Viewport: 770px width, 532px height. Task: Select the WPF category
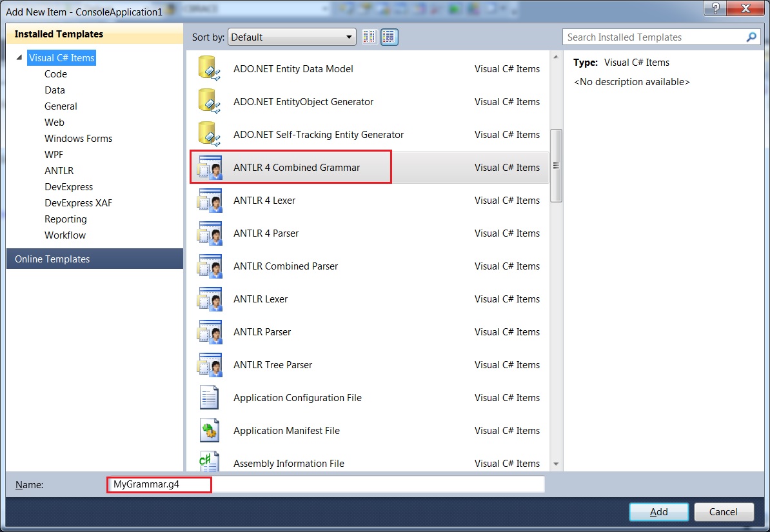tap(54, 154)
